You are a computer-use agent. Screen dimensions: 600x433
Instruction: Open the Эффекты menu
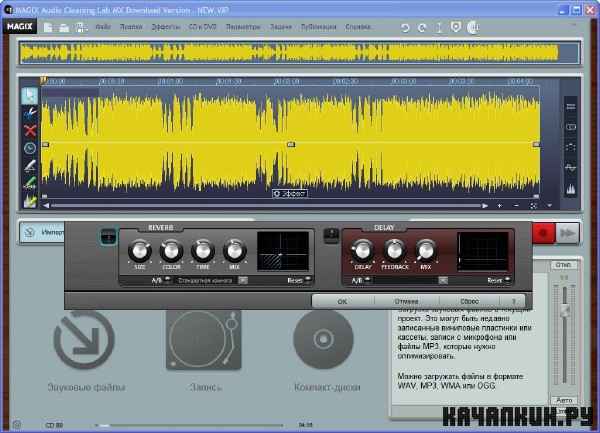pos(166,27)
